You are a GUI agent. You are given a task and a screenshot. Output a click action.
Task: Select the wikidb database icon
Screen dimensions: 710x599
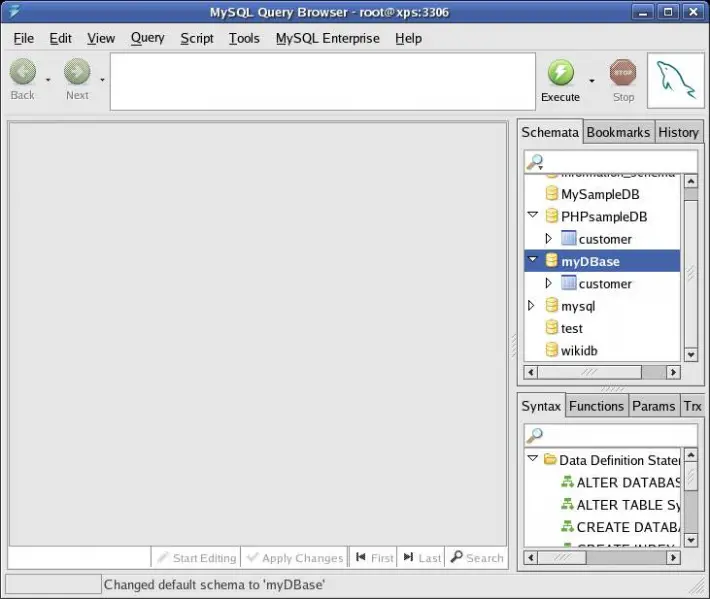coord(551,350)
